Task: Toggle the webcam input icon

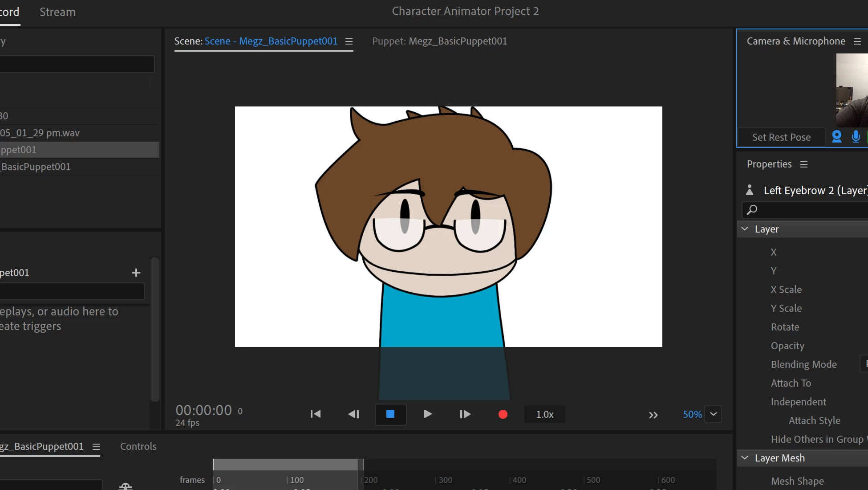Action: 836,137
